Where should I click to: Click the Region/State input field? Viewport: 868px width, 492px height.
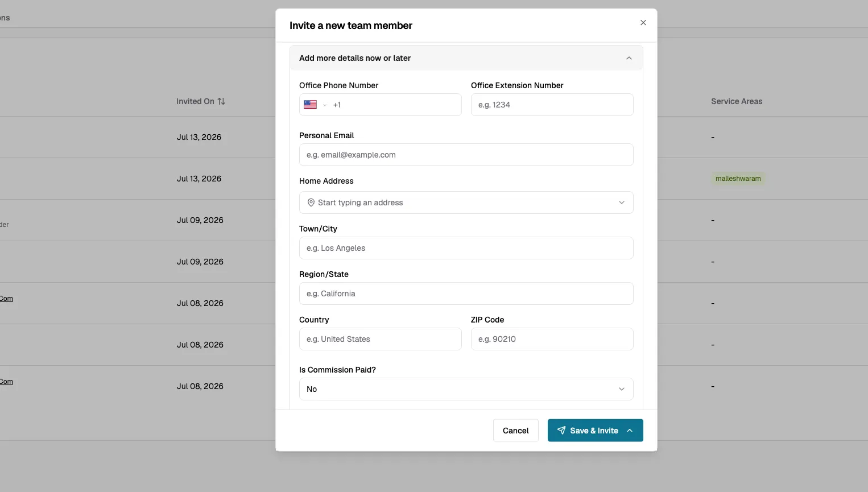tap(466, 293)
